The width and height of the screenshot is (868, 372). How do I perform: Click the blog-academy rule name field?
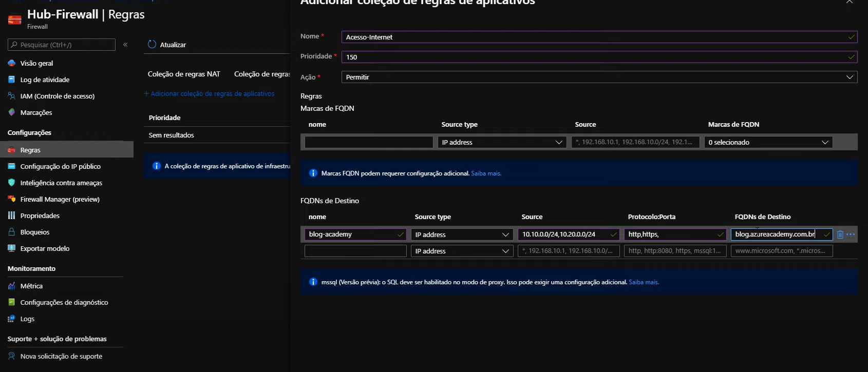pyautogui.click(x=355, y=234)
